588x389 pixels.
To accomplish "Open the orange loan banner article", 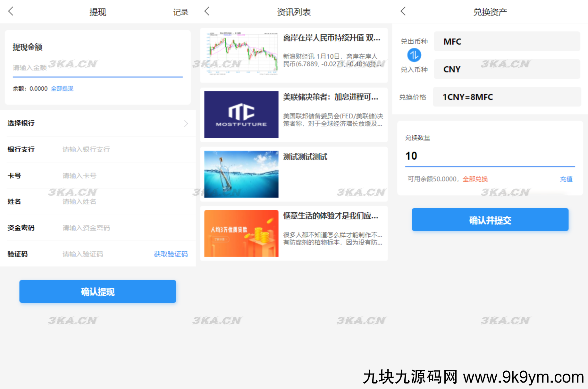I will [x=241, y=233].
